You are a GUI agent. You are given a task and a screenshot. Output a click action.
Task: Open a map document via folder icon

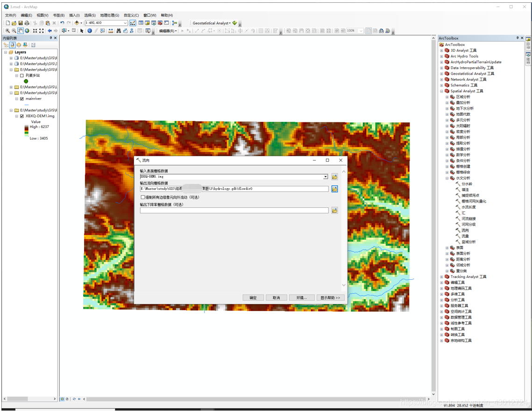click(x=14, y=23)
